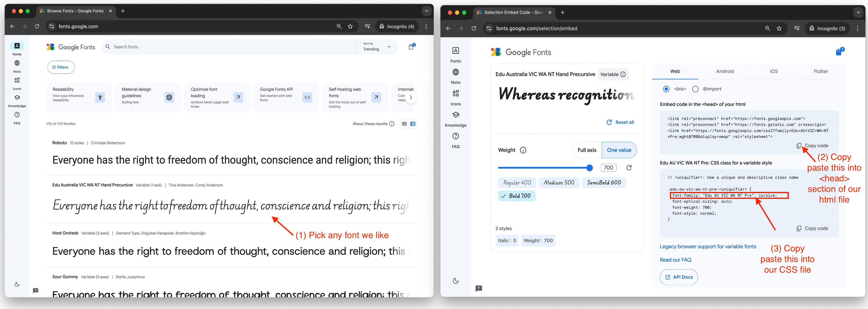Select Selection Embed Code browser tab
The width and height of the screenshot is (868, 309).
click(513, 12)
